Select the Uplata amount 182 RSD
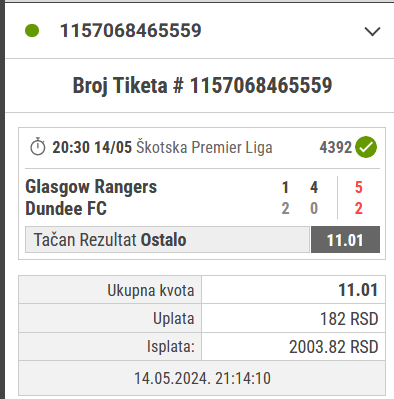Screen dimensions: 394x399 point(349,319)
